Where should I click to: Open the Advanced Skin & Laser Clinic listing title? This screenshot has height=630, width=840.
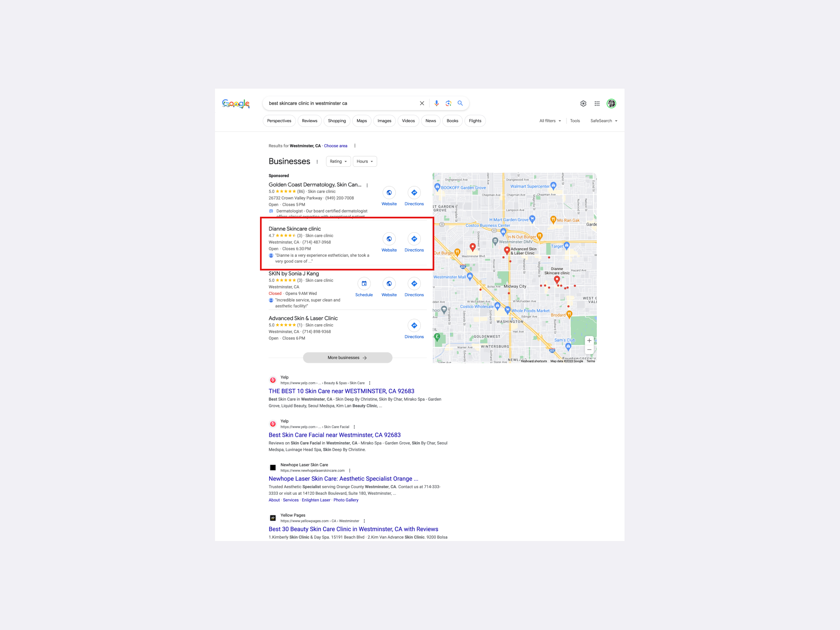click(303, 318)
